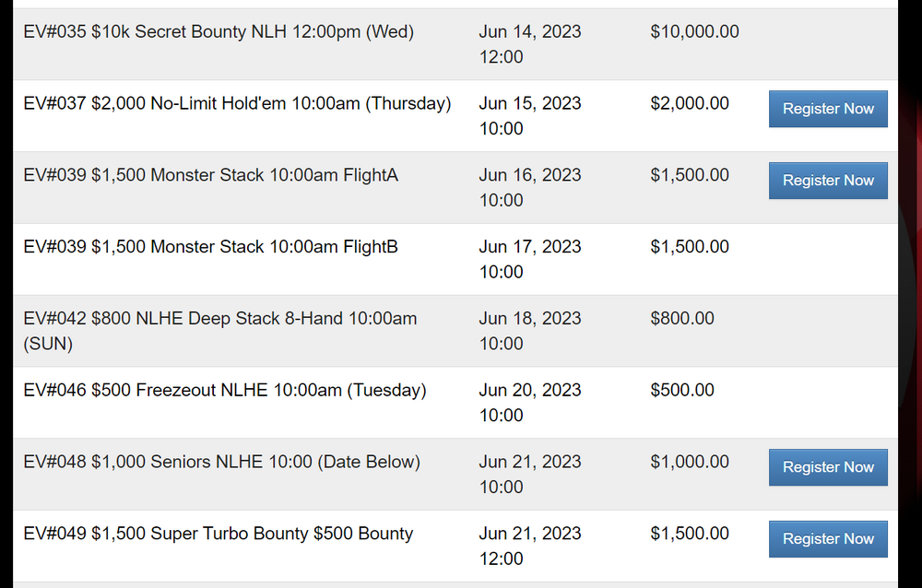Register for EV#039 Monster Stack FlightA
922x588 pixels.
click(828, 181)
